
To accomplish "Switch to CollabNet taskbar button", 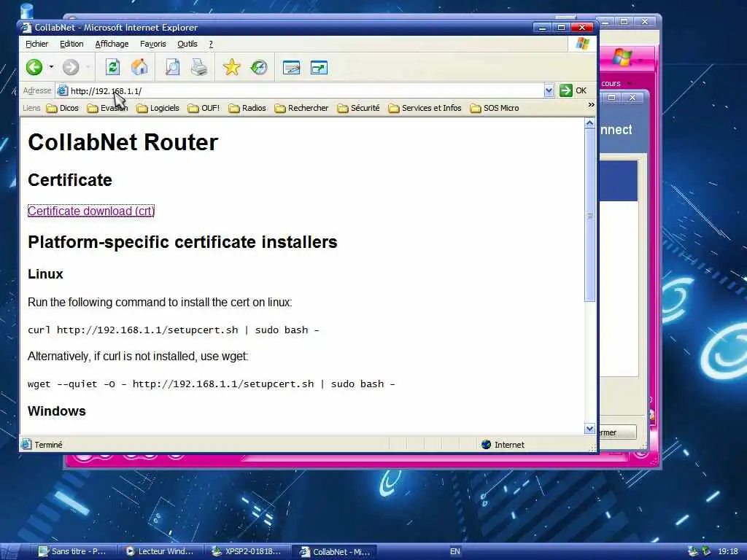I will 334,551.
